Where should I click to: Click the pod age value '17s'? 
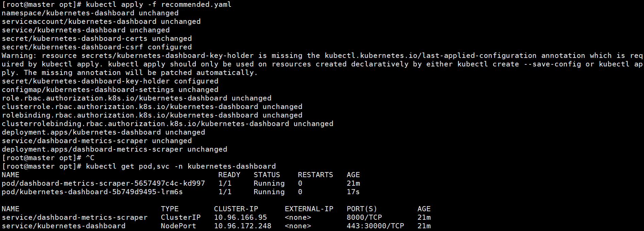click(x=353, y=192)
